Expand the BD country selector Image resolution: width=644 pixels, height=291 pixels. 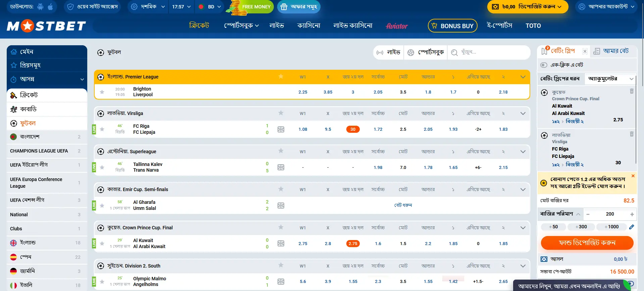point(210,7)
